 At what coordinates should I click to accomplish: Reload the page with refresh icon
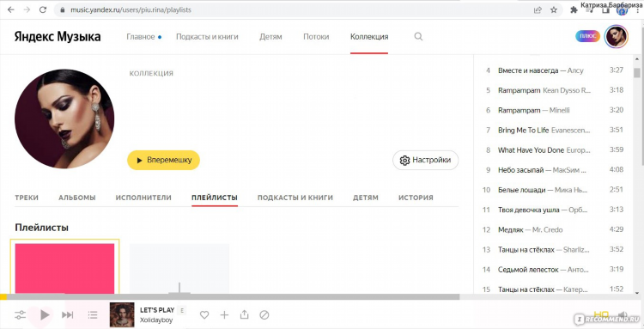43,9
